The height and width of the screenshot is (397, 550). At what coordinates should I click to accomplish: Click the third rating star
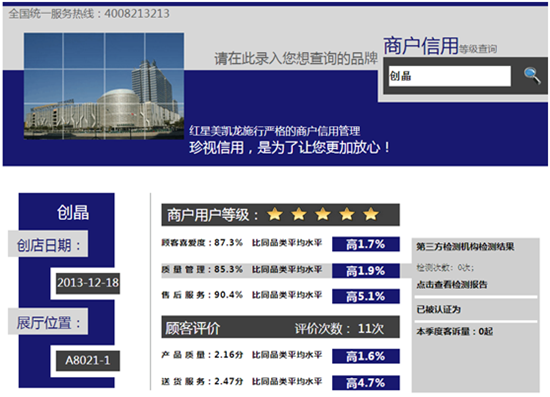pyautogui.click(x=323, y=214)
